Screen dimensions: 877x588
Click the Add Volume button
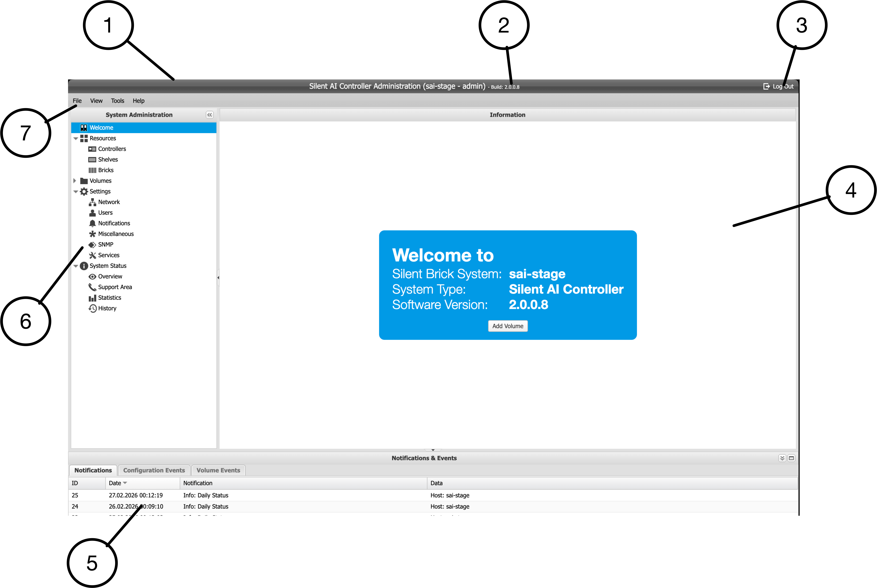click(x=507, y=326)
